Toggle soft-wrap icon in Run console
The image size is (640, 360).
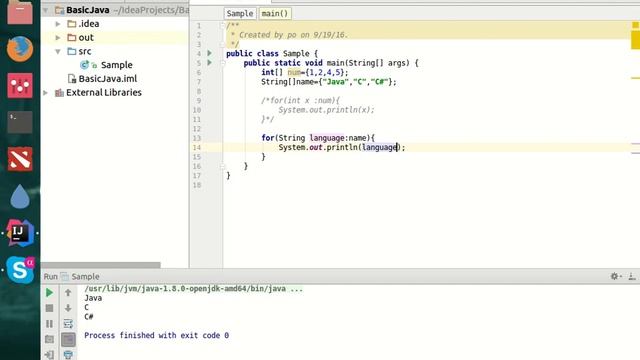68,324
